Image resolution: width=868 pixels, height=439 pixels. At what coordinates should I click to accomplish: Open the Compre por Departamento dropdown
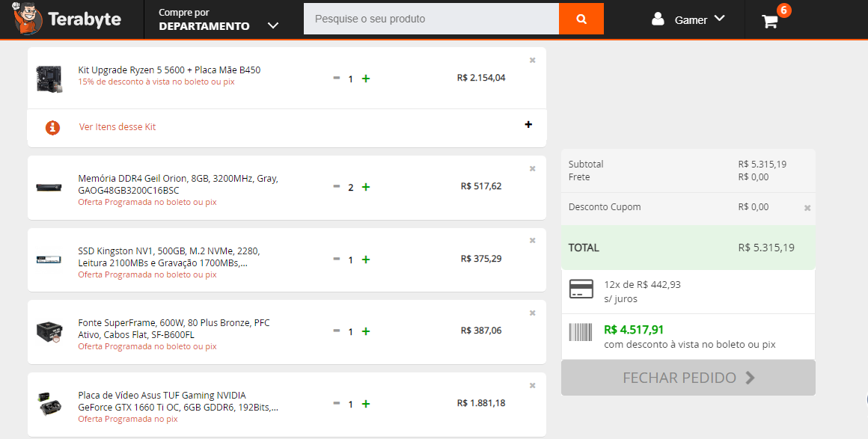pos(218,19)
